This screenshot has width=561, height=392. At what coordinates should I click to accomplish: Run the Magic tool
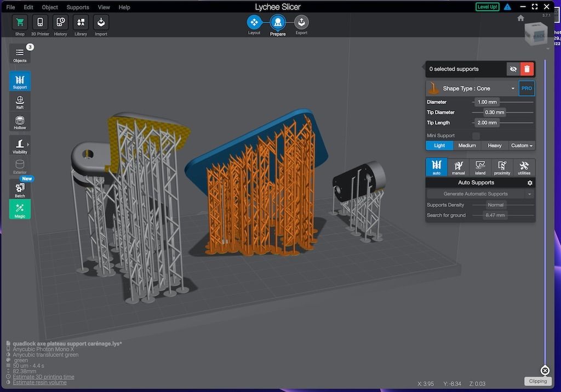click(x=20, y=209)
